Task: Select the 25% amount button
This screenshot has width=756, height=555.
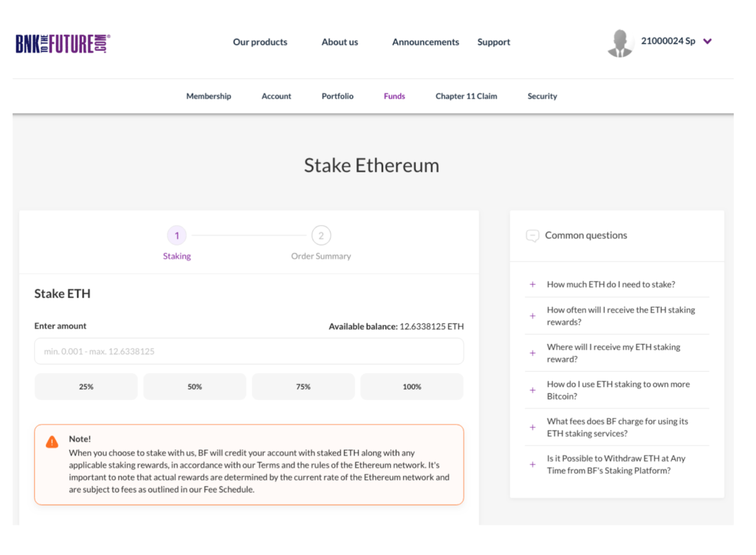Action: tap(86, 387)
